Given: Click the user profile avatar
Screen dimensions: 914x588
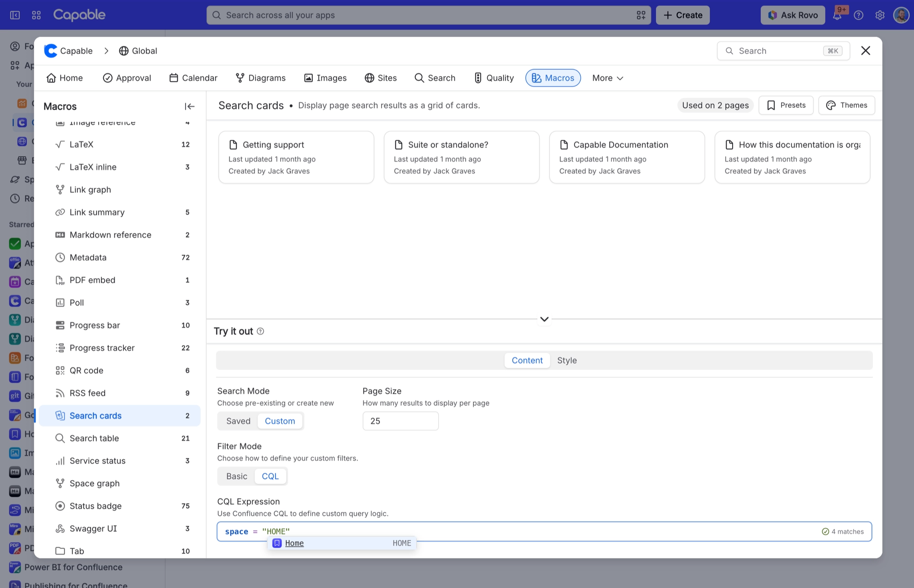Looking at the screenshot, I should [901, 15].
